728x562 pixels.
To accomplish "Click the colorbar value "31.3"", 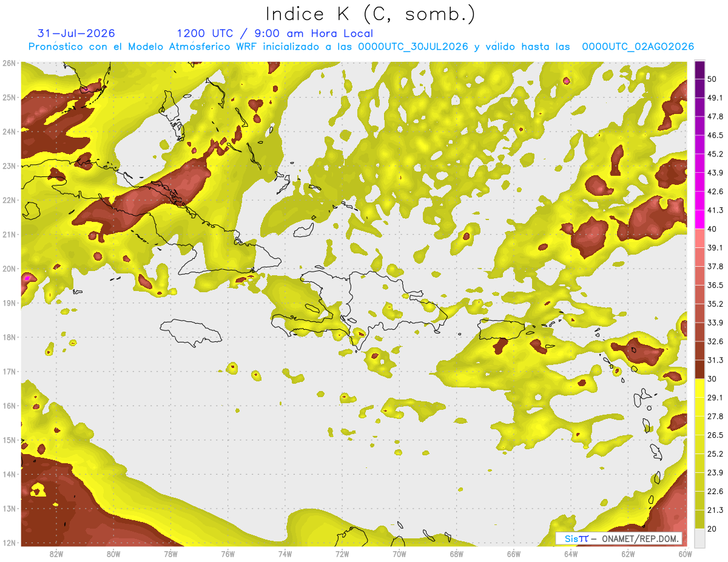I will point(715,360).
